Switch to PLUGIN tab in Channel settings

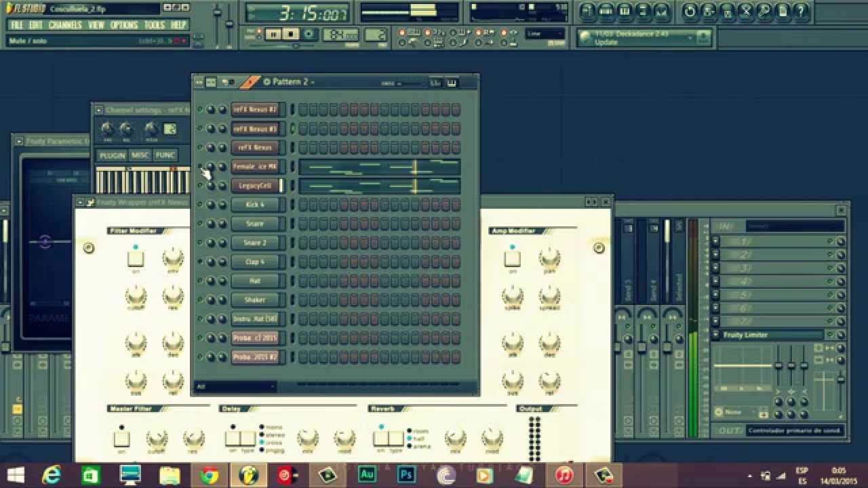[x=112, y=155]
